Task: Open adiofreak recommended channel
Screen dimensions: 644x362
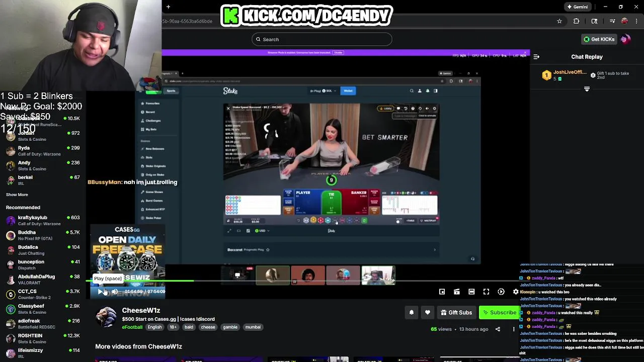Action: pyautogui.click(x=43, y=324)
